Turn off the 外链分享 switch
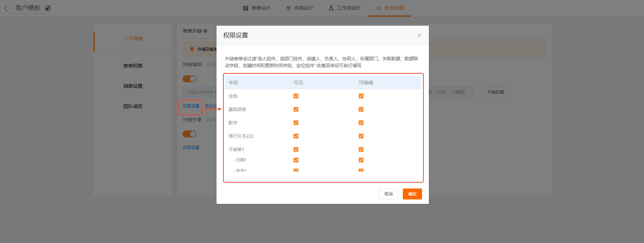The width and height of the screenshot is (644, 243). pos(189,134)
